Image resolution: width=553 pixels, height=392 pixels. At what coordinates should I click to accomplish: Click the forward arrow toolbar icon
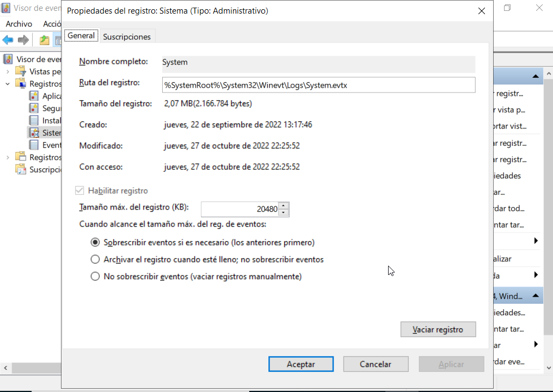23,40
